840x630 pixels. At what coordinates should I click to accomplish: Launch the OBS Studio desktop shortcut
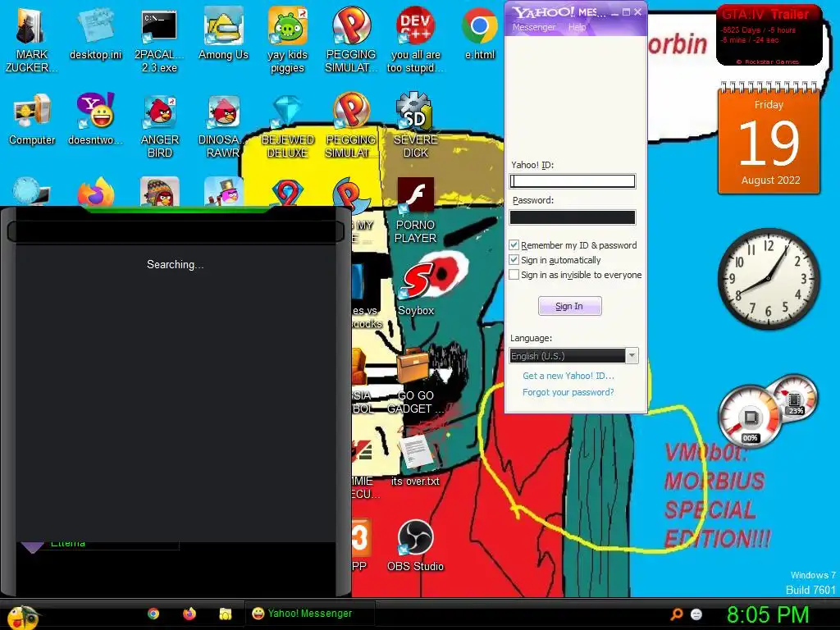pos(415,546)
